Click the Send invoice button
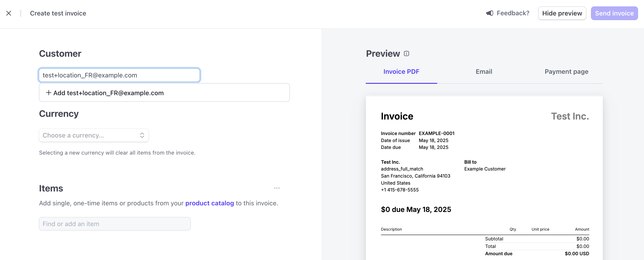This screenshot has width=644, height=260. [614, 13]
